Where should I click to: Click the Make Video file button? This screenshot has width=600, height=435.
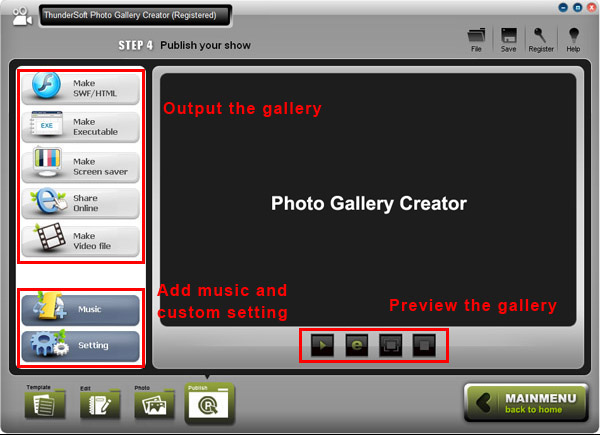tap(81, 241)
